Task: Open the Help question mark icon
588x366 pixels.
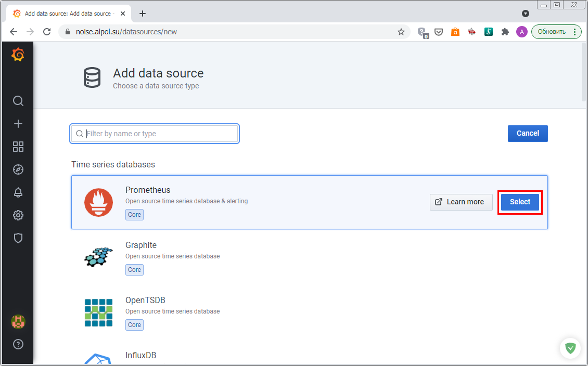Action: 18,344
